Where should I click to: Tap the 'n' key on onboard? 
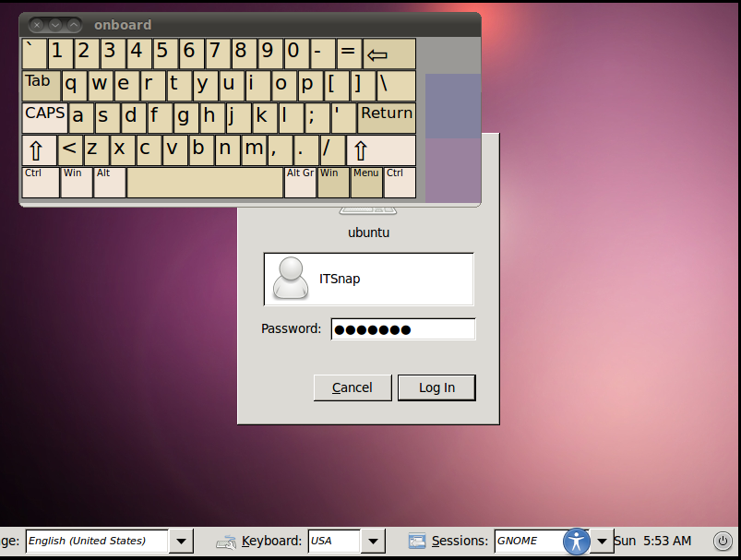click(227, 150)
